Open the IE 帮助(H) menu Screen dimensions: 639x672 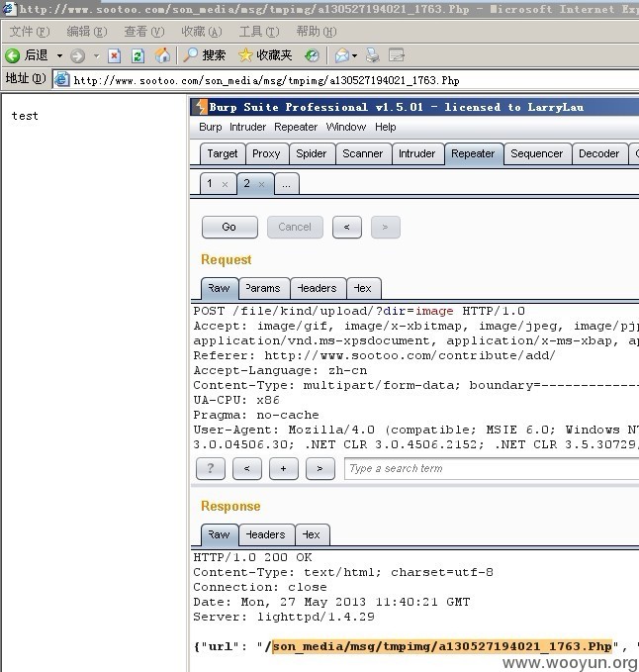click(317, 32)
